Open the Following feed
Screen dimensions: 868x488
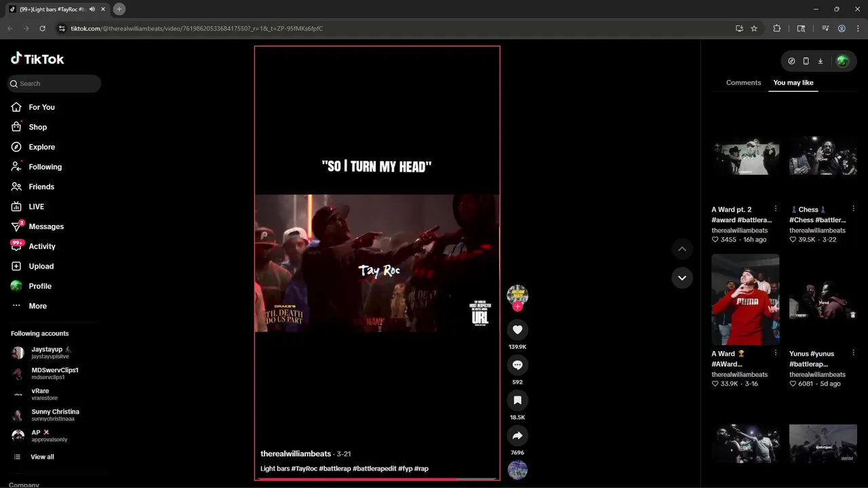(45, 167)
